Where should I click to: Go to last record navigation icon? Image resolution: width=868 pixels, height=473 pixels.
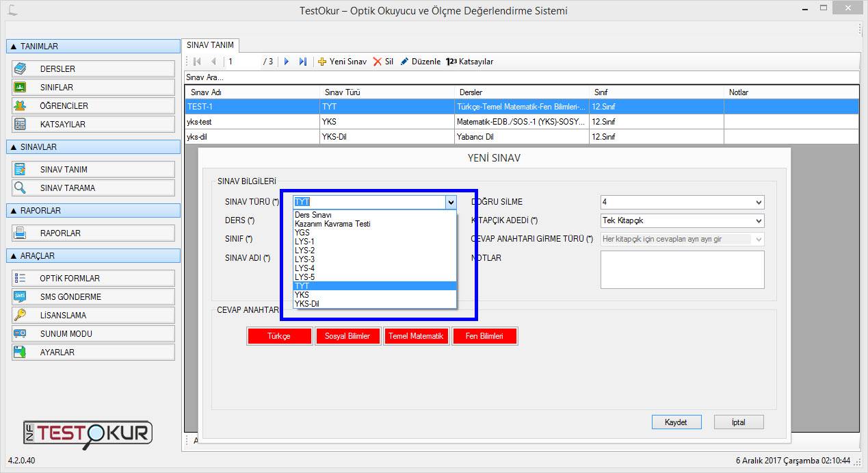pos(303,62)
